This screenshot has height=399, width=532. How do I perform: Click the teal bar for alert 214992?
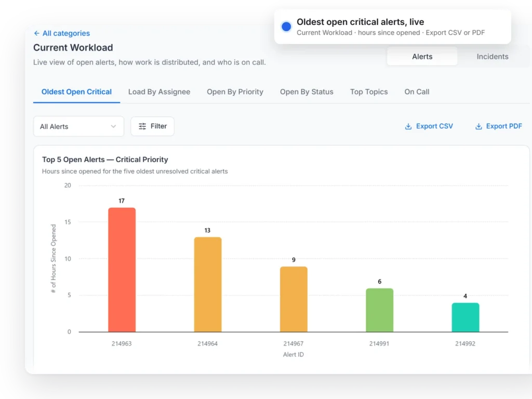[465, 317]
